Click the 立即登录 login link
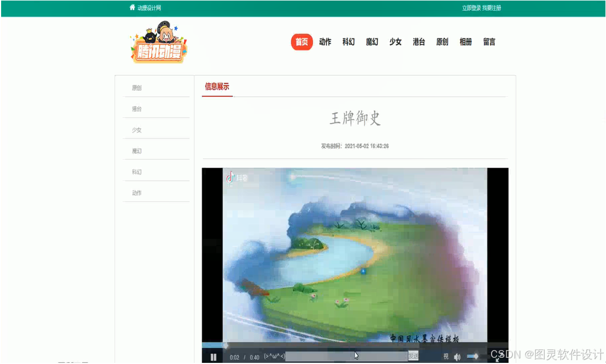 point(472,8)
